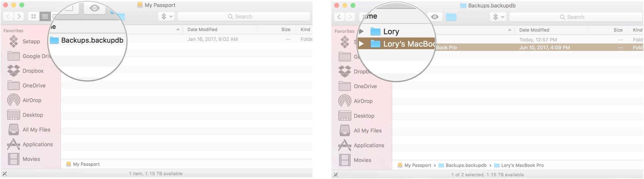The width and height of the screenshot is (644, 179).
Task: Open AirDrop in Backups.backupdb window sidebar
Action: [356, 101]
